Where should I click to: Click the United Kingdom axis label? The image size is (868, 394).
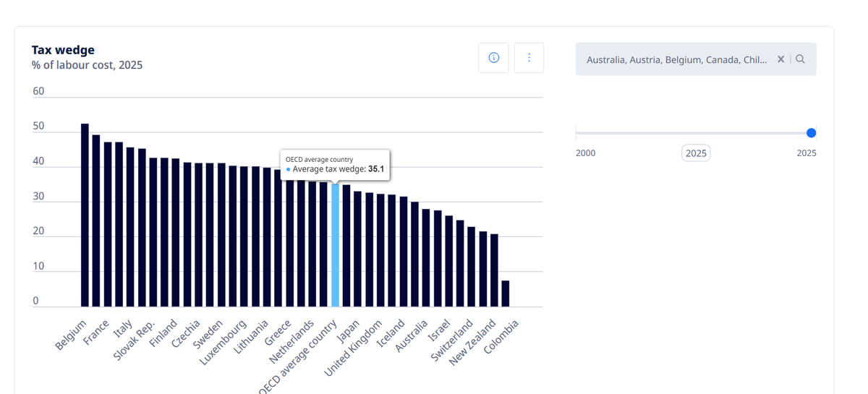[353, 347]
